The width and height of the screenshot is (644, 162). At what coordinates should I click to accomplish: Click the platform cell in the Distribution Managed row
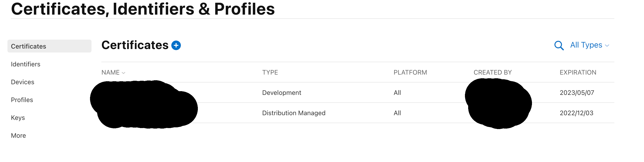[397, 113]
